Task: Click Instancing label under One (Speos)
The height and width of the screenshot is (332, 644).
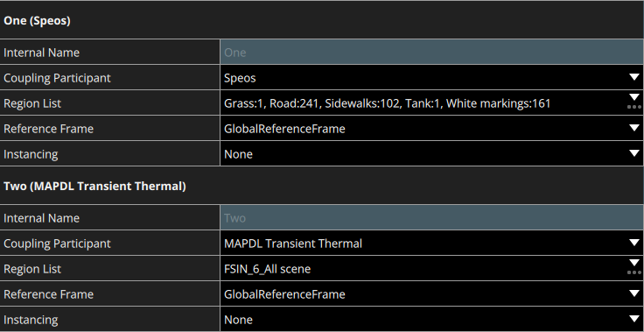Action: pos(31,154)
